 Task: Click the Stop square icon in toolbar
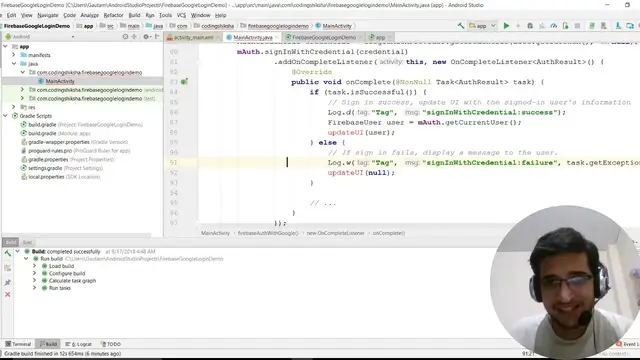coord(577,26)
